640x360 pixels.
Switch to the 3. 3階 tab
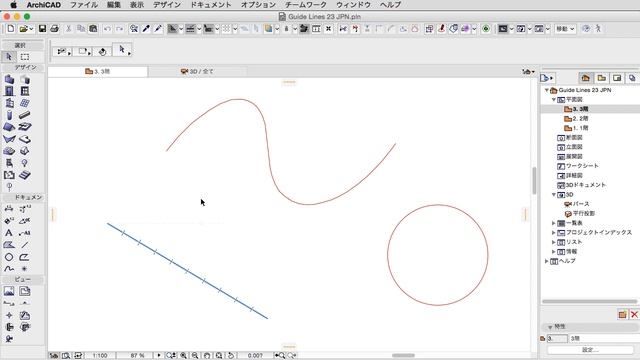pyautogui.click(x=98, y=71)
